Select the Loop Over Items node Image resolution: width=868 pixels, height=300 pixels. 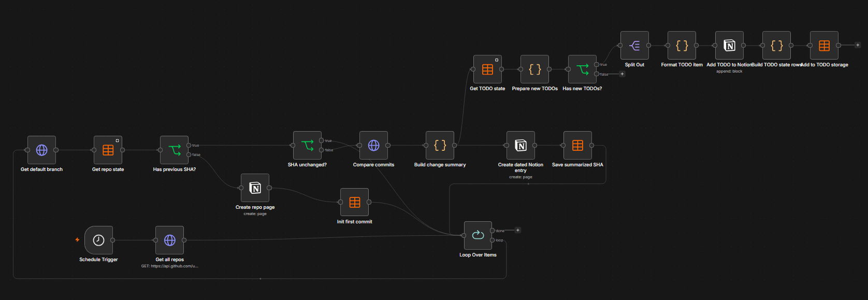[478, 235]
